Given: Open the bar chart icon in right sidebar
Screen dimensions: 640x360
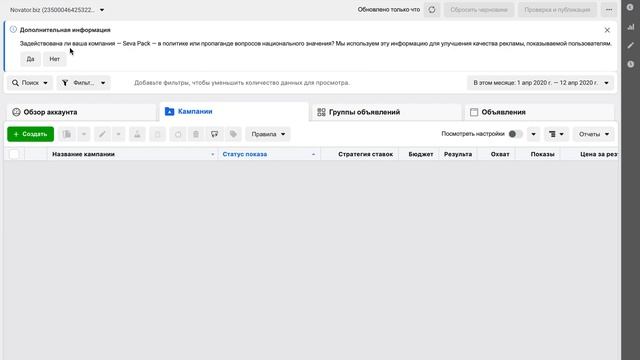Looking at the screenshot, I should coord(631,27).
